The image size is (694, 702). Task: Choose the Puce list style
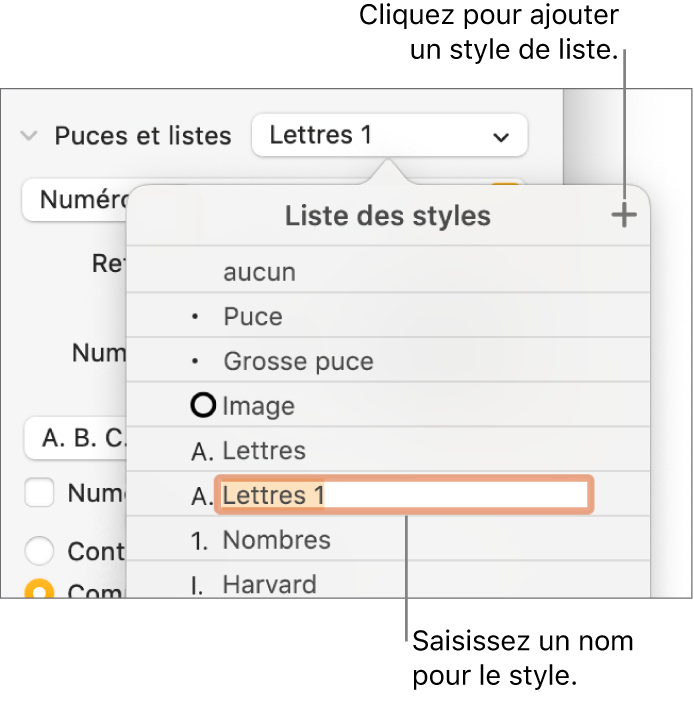(x=253, y=317)
